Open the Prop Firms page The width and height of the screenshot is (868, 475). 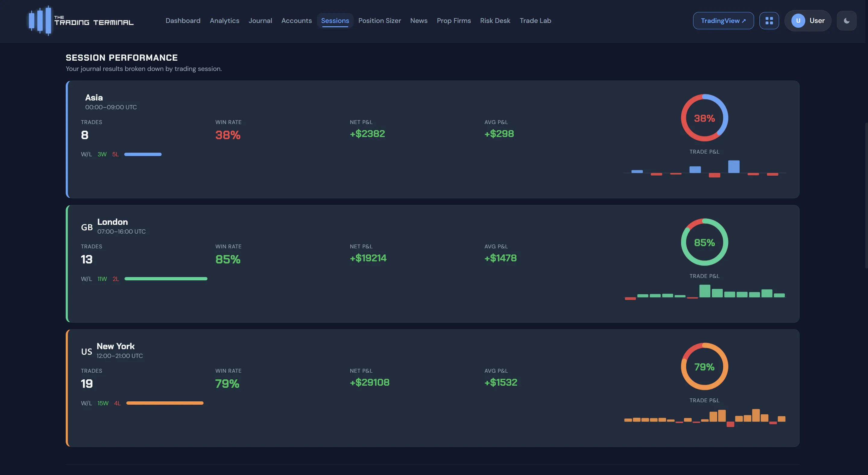pos(454,21)
